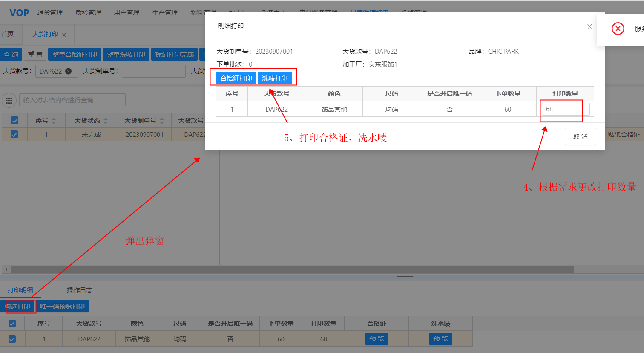Toggle the select-all checkbox in the 打印明细 table header

(12, 324)
